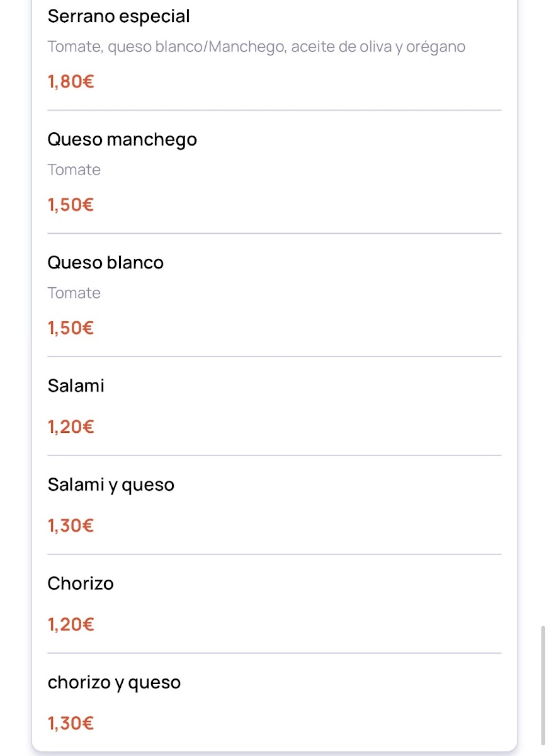Screen dimensions: 549x756
Task: Click the vertical scrollbar thumb
Action: (543, 685)
